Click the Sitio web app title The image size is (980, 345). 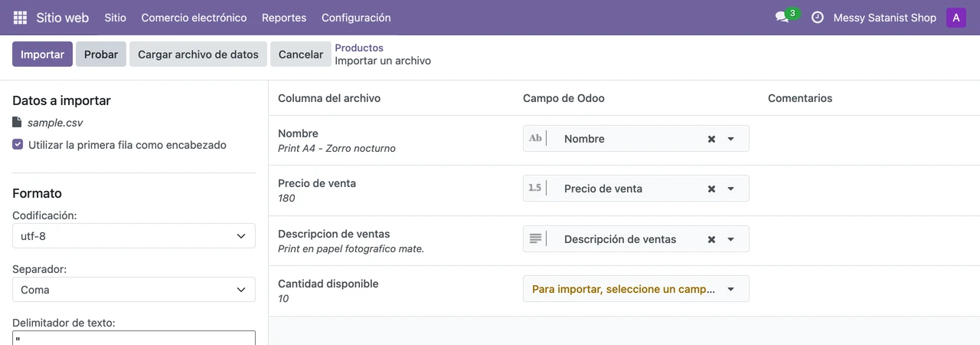click(x=63, y=18)
